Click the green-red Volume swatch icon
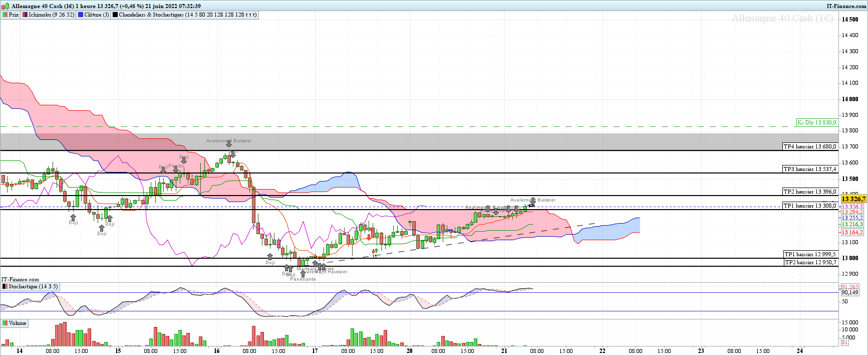This screenshot has width=868, height=356. [x=5, y=323]
